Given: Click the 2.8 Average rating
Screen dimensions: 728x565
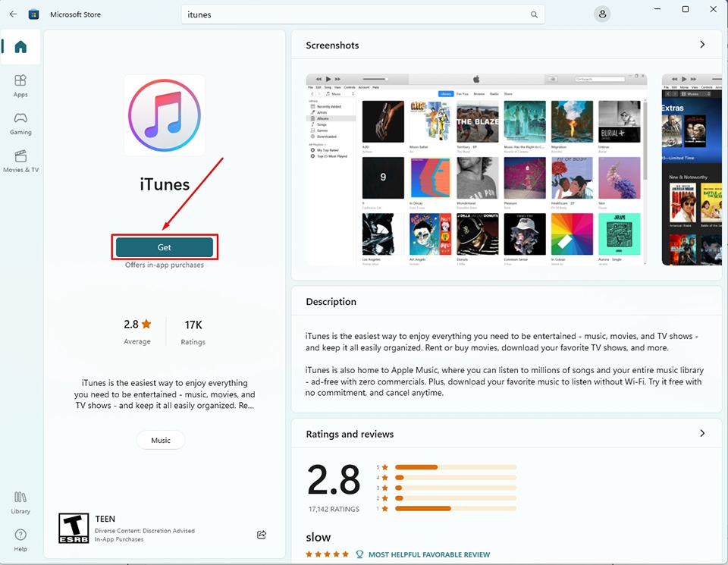Looking at the screenshot, I should click(137, 331).
